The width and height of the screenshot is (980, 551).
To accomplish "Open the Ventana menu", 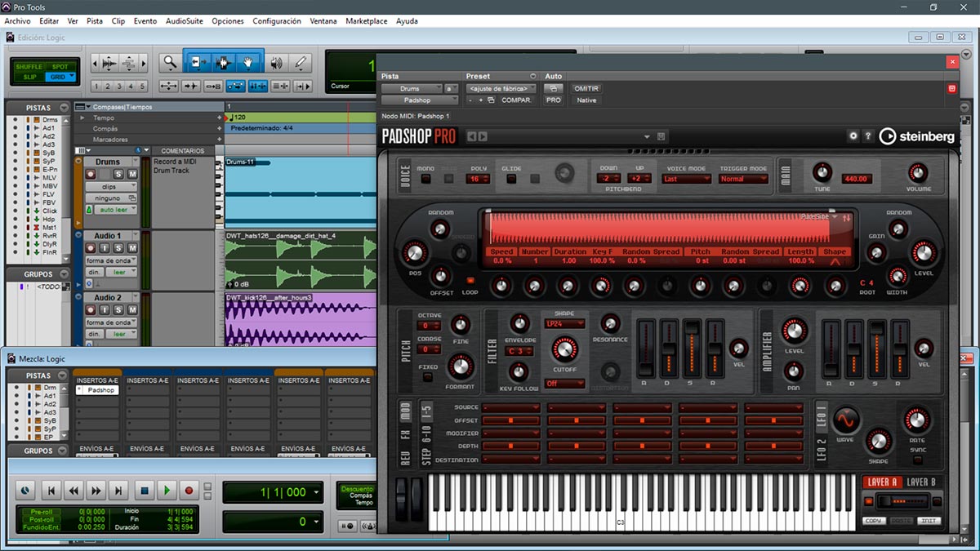I will click(x=323, y=21).
